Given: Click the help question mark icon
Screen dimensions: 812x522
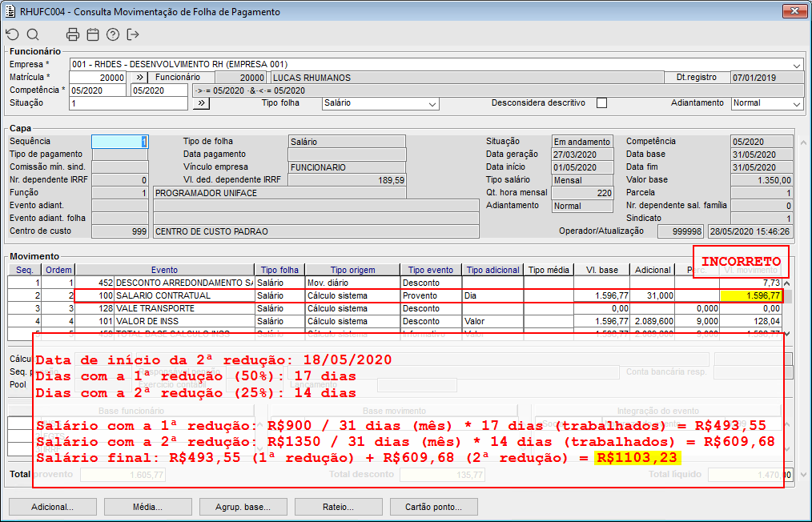Looking at the screenshot, I should [113, 34].
